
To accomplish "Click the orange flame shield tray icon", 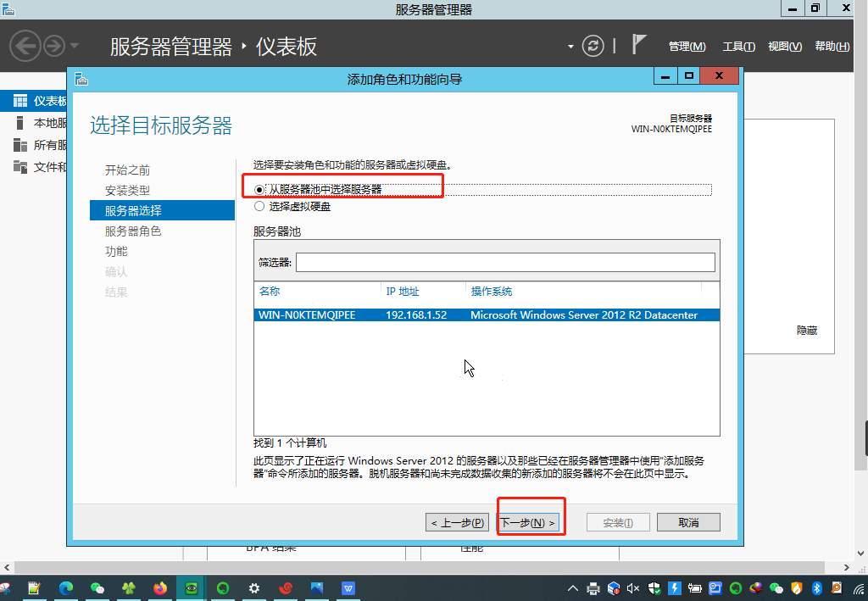I will coord(797,588).
